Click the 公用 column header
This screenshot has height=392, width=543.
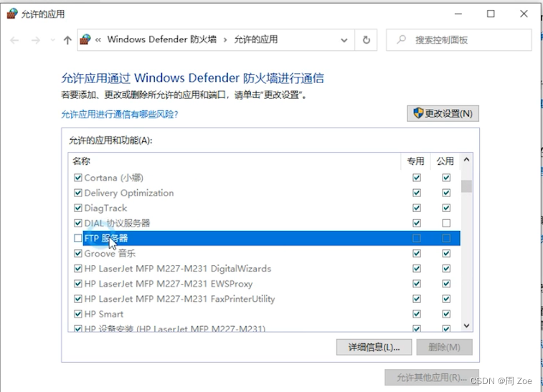point(445,161)
